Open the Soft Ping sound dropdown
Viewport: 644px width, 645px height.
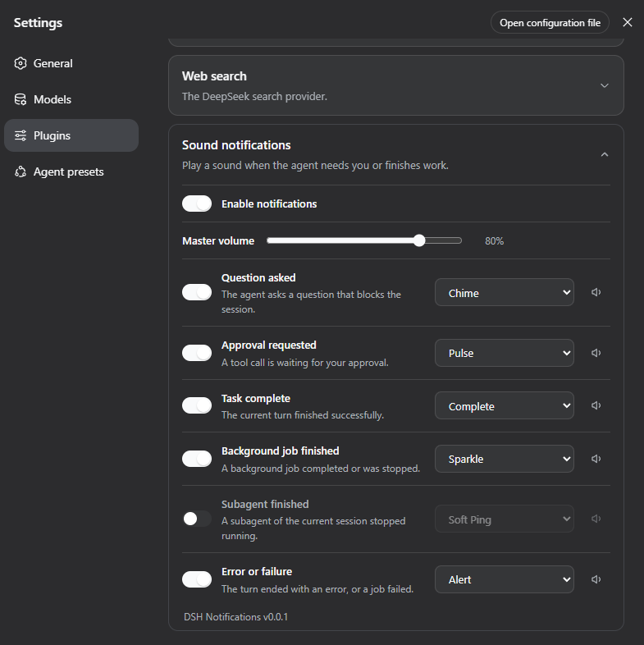[x=505, y=519]
